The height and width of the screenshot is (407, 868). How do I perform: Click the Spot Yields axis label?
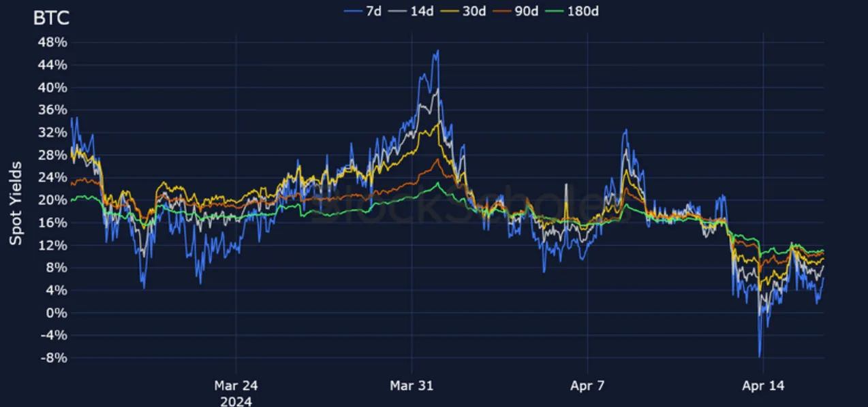pos(16,203)
